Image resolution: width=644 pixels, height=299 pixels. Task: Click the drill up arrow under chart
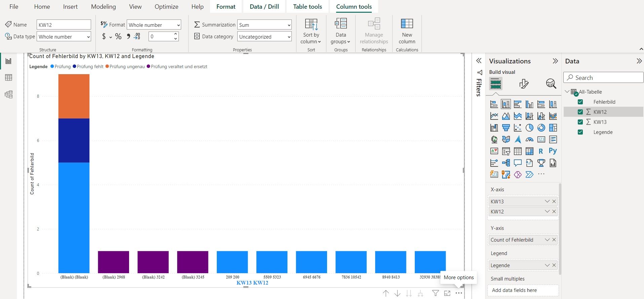coord(386,293)
